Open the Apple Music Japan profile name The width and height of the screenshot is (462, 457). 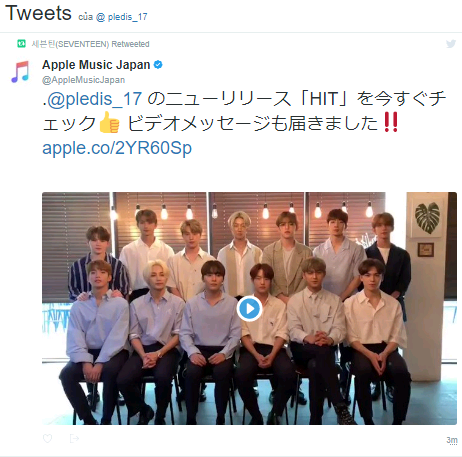tap(96, 65)
